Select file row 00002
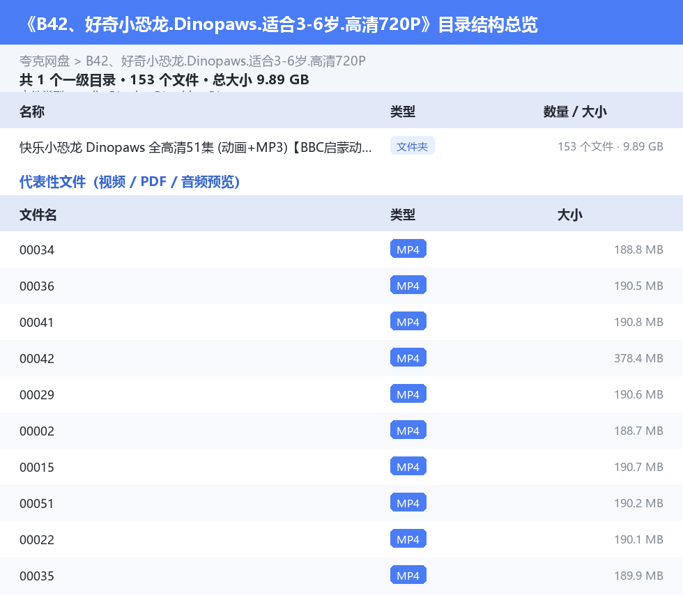 click(x=341, y=431)
